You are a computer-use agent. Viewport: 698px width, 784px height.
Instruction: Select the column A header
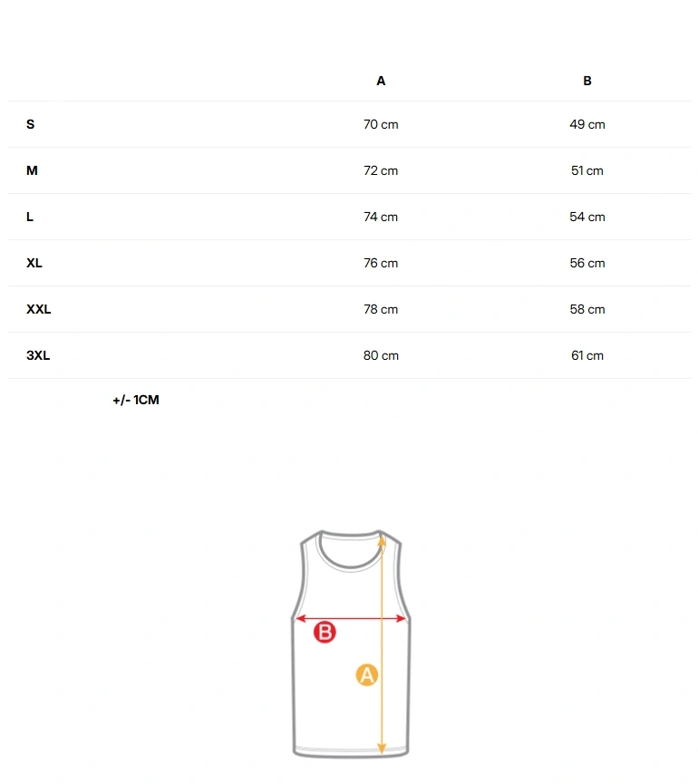(x=381, y=81)
